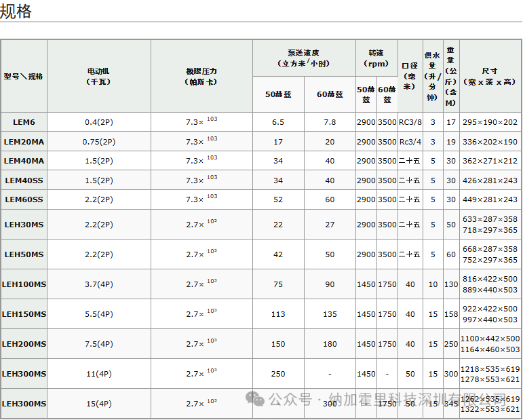Click the dimension 1218×535×619

(490, 369)
